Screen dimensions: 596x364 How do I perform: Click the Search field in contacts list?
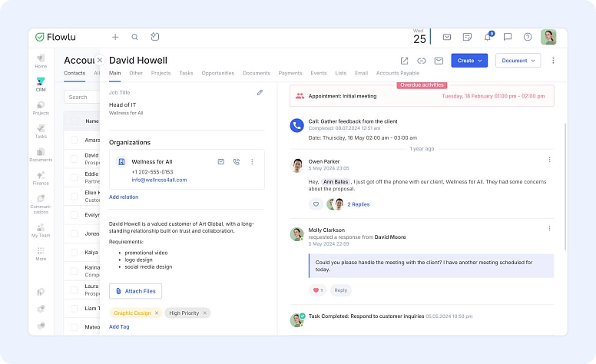coord(81,97)
